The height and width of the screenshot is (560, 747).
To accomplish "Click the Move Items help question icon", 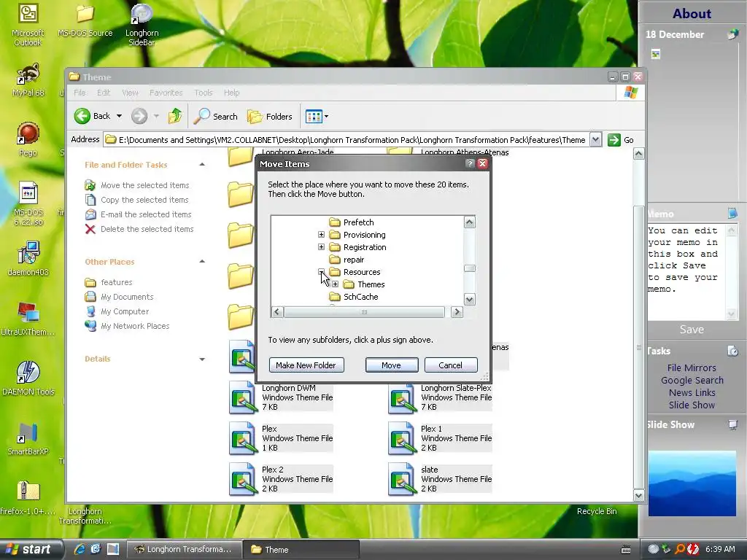I will click(x=470, y=164).
